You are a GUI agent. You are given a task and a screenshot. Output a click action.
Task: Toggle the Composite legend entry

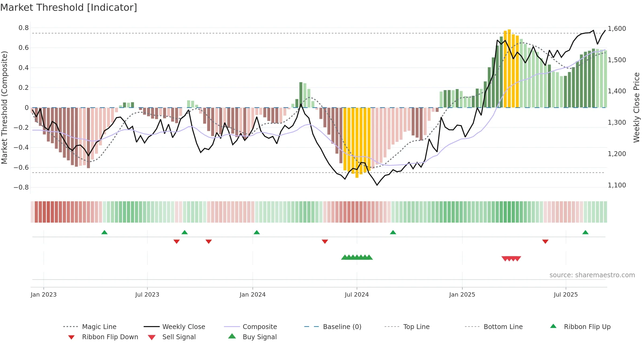click(x=250, y=327)
